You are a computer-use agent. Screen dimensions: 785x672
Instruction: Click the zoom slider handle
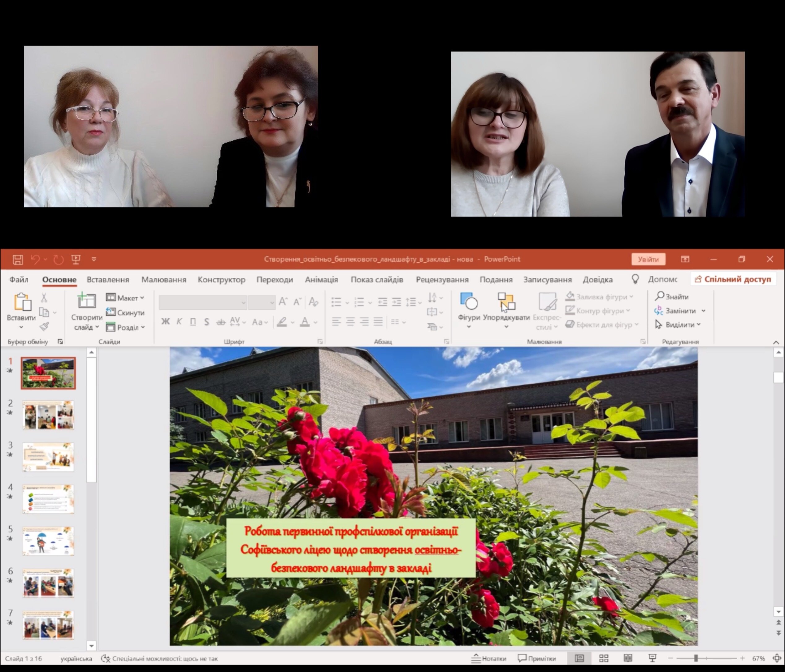pos(696,658)
